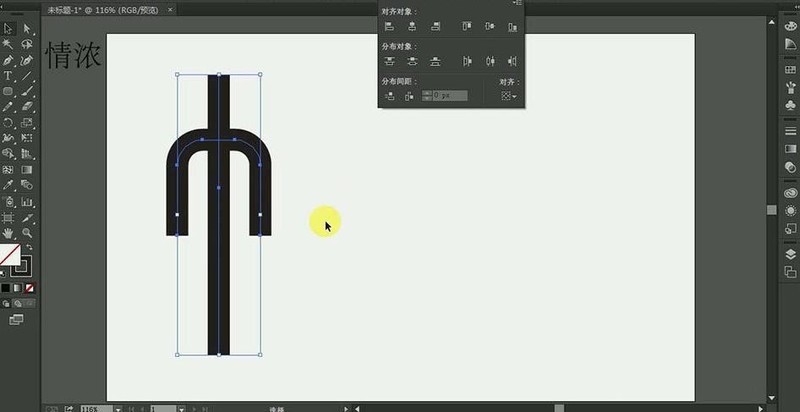The height and width of the screenshot is (412, 800).
Task: Activate the Eyedropper tool
Action: click(8, 185)
